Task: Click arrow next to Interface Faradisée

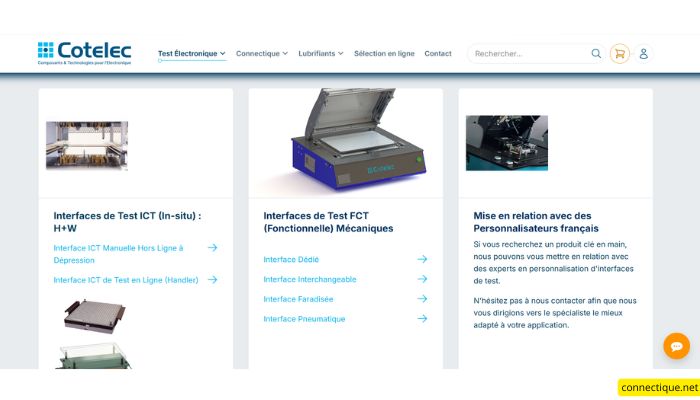Action: pyautogui.click(x=422, y=299)
